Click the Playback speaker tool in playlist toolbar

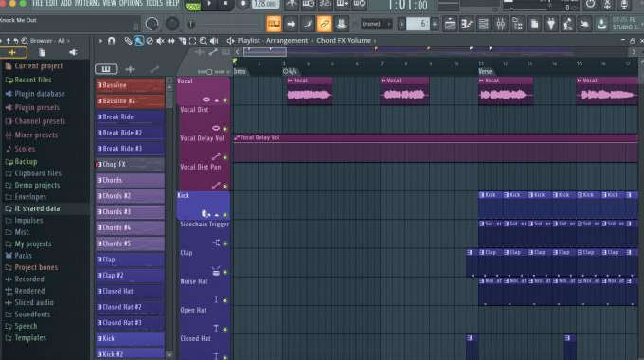point(214,41)
